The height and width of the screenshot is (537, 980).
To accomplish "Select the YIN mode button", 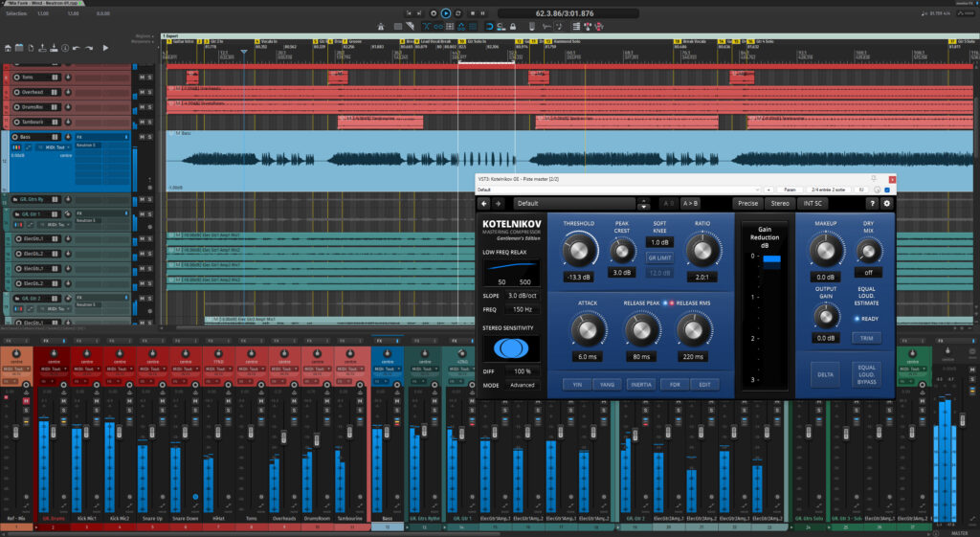I will tap(576, 385).
